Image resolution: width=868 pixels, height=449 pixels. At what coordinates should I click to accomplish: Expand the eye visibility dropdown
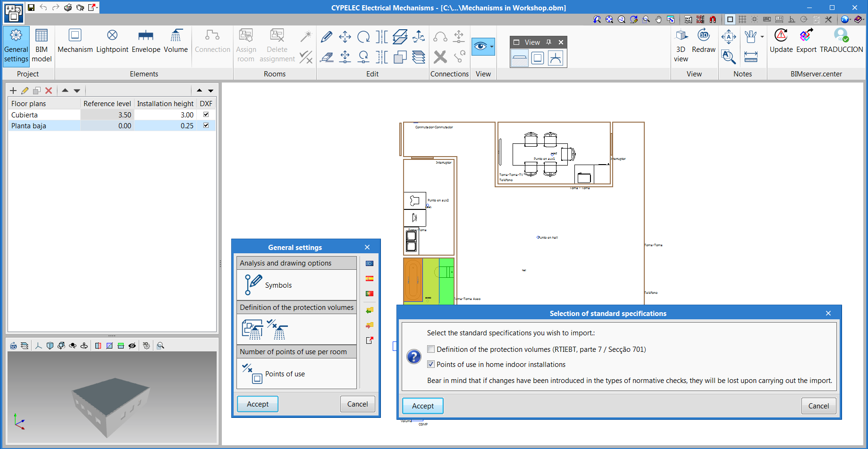point(492,46)
